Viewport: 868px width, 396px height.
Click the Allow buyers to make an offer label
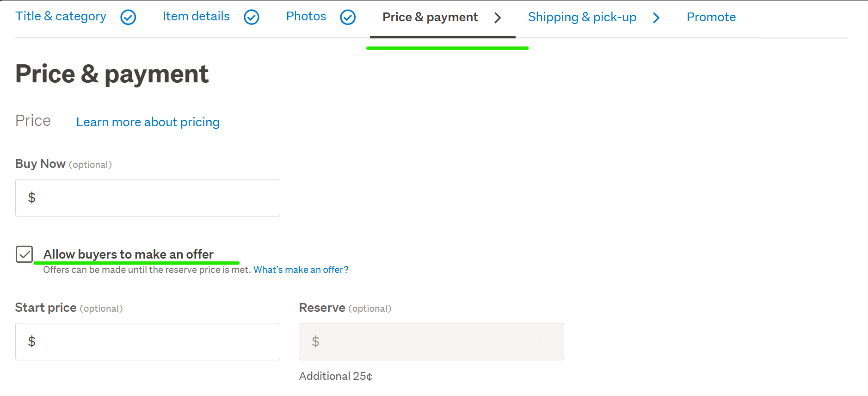point(128,254)
